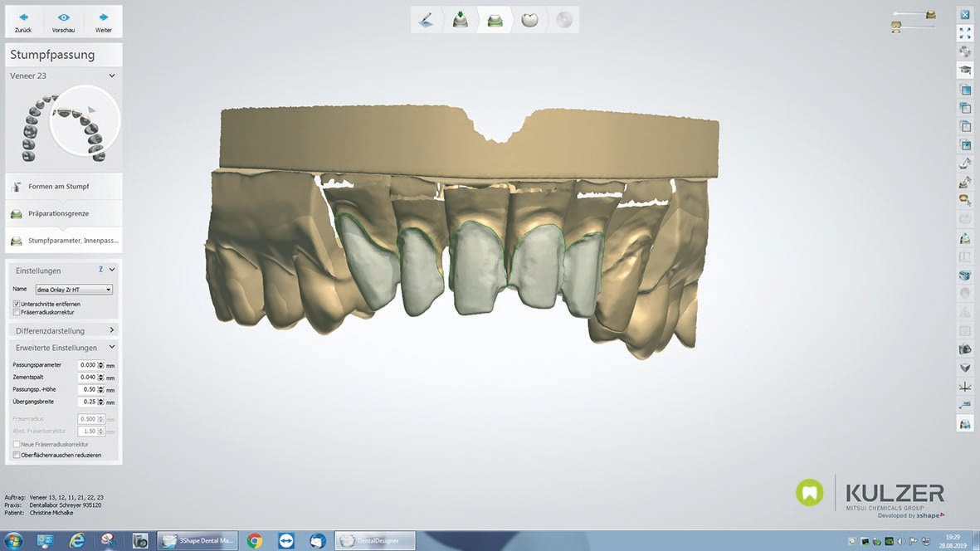Click the Vorschau eye preview icon
Image resolution: width=980 pixels, height=551 pixels.
pyautogui.click(x=64, y=17)
